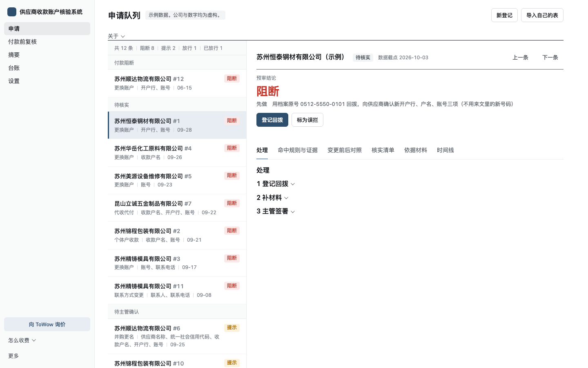Screen dimensions: 588x368
Task: Switch to 时间线 tab
Action: [445, 150]
